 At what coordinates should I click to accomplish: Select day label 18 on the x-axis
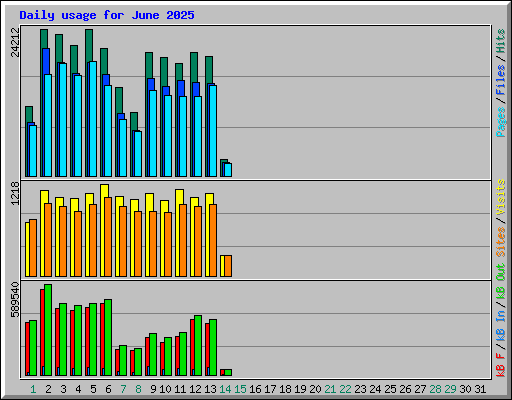[285, 389]
